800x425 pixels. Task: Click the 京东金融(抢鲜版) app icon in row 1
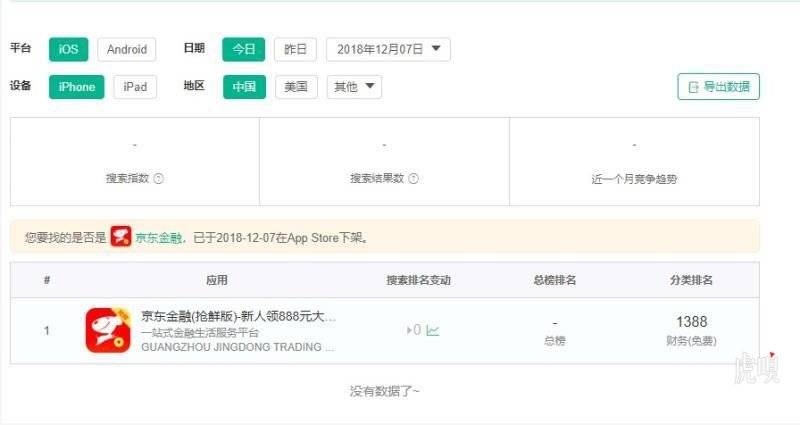point(108,330)
